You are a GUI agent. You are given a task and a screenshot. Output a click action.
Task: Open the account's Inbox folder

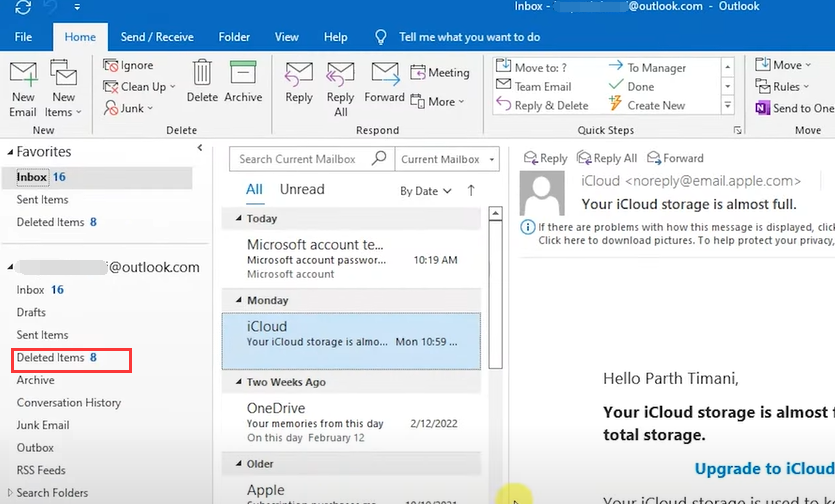(x=40, y=290)
